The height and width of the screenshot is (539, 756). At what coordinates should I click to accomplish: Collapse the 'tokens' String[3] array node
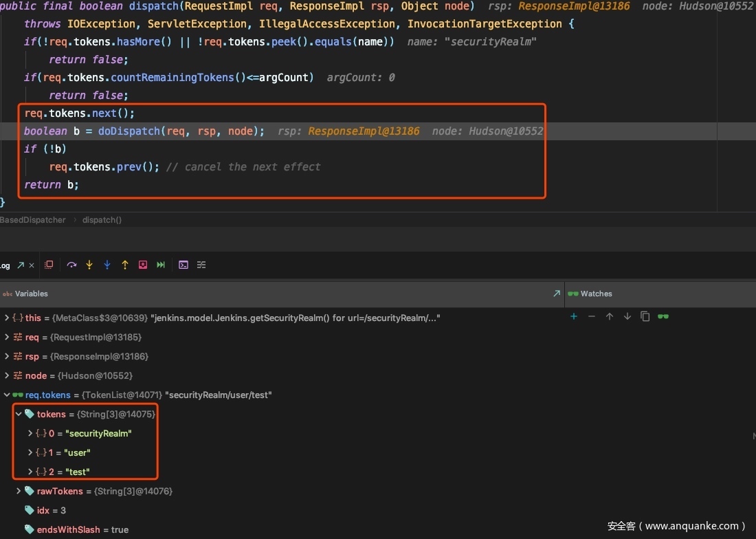[19, 414]
